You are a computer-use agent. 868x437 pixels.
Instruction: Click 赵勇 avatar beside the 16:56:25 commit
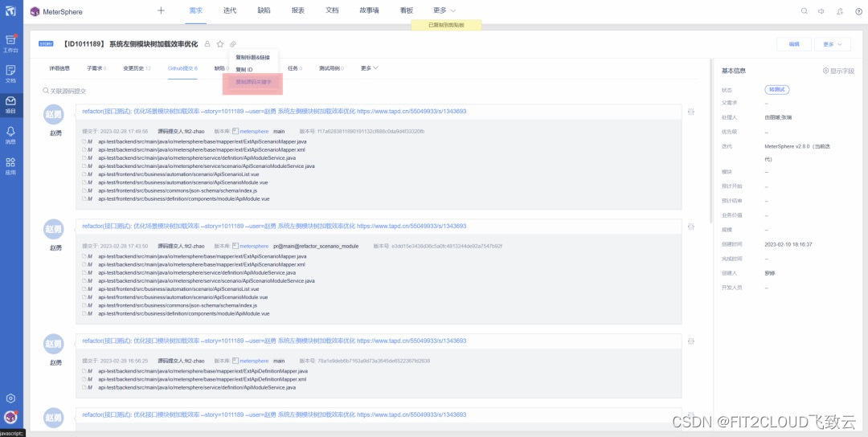point(54,345)
